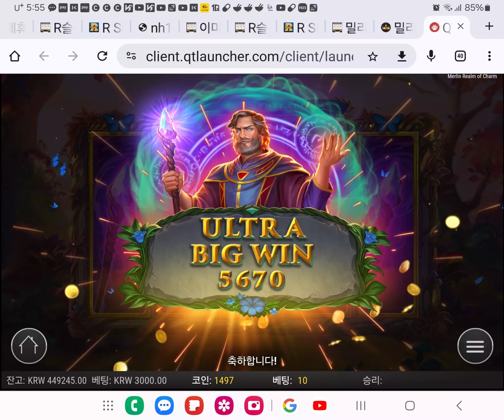Viewport: 504px width, 420px height.
Task: Click the Merlin Realm of Charm title
Action: coord(472,76)
